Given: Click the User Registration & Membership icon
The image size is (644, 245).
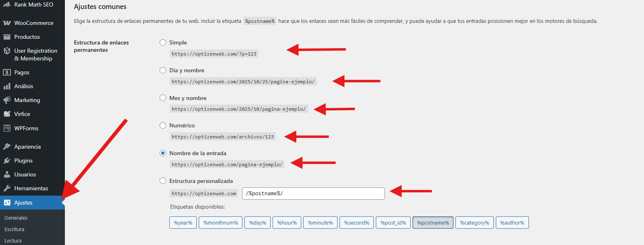Looking at the screenshot, I should click(7, 51).
